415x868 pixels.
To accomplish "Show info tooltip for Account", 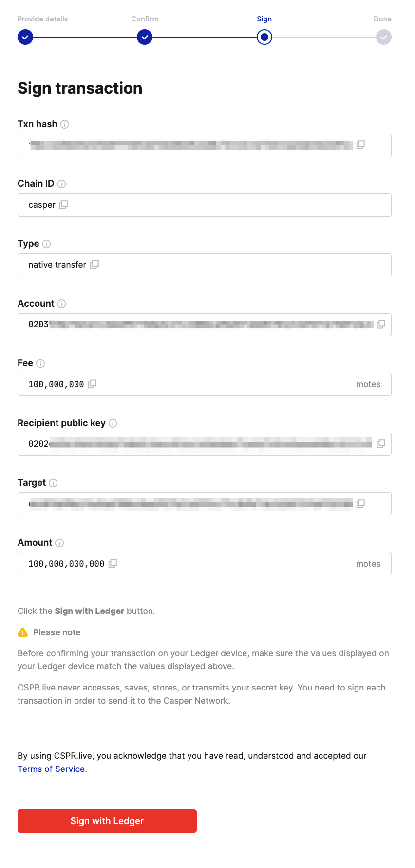I will click(x=62, y=304).
